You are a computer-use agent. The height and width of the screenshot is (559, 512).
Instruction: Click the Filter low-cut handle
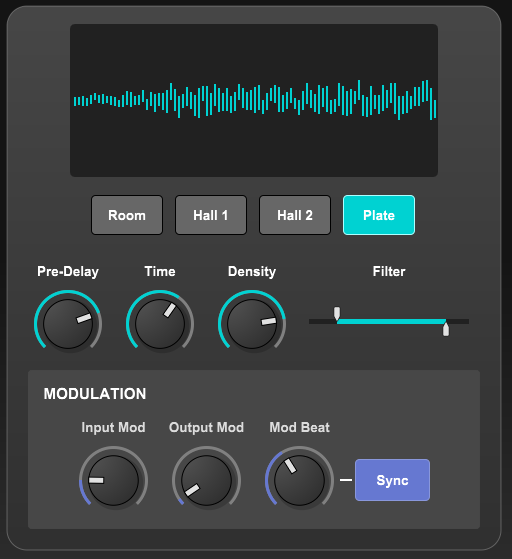coord(337,314)
